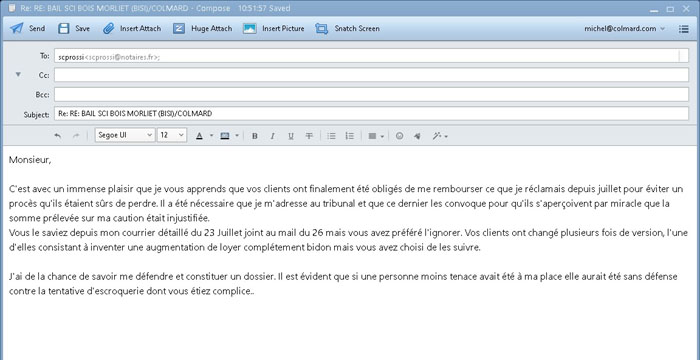Open the font size 12 dropdown
The width and height of the screenshot is (700, 360).
pyautogui.click(x=172, y=135)
